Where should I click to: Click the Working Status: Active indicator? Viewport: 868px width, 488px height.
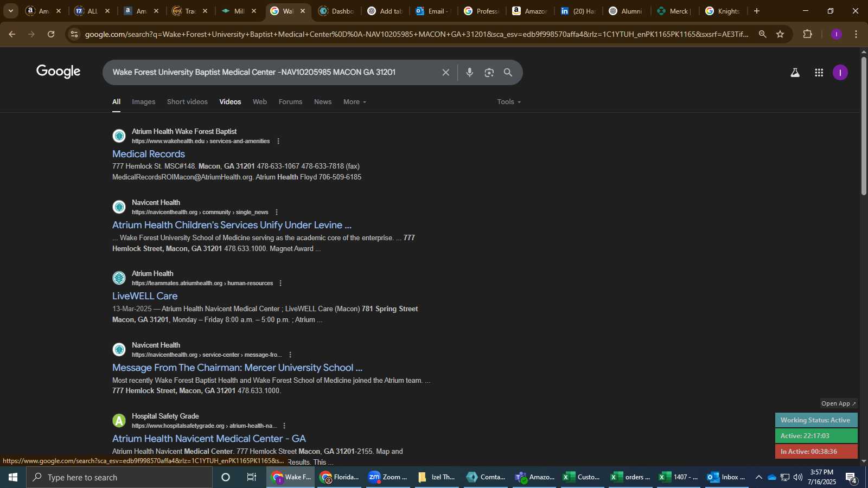(x=816, y=420)
